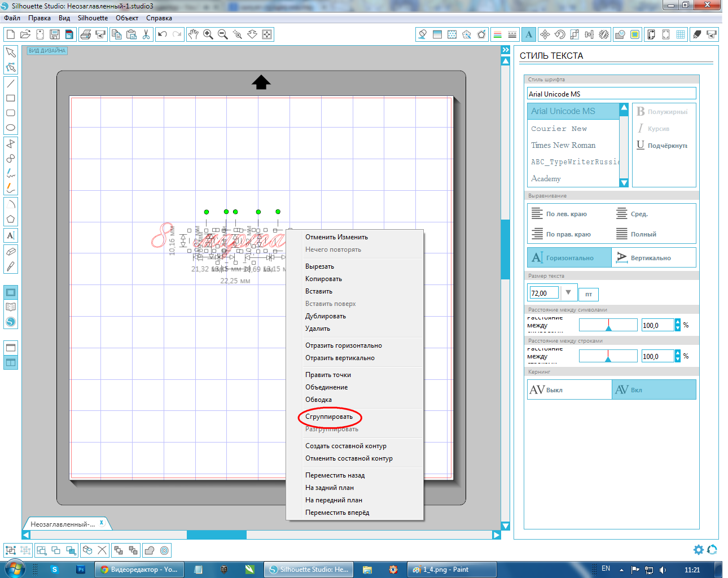The height and width of the screenshot is (578, 728).
Task: Open the Rotate panel icon
Action: 560,34
